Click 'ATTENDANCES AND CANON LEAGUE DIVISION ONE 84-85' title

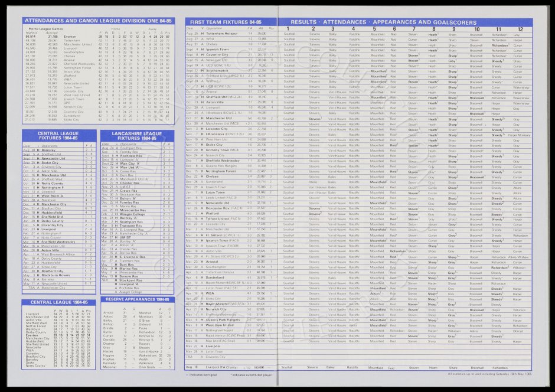98,21
